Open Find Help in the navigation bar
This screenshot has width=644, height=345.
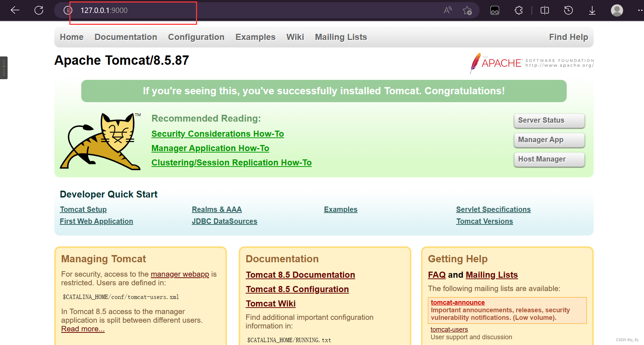(568, 37)
